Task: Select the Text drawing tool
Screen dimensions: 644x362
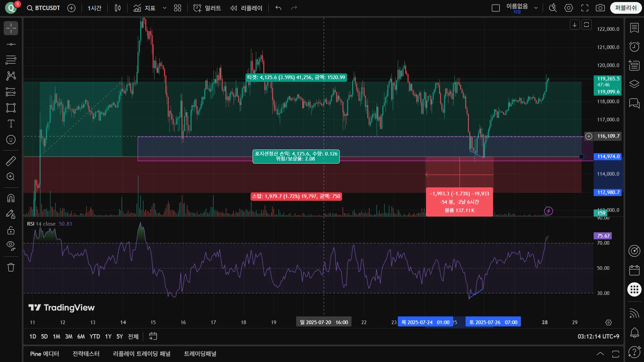Action: coord(11,124)
